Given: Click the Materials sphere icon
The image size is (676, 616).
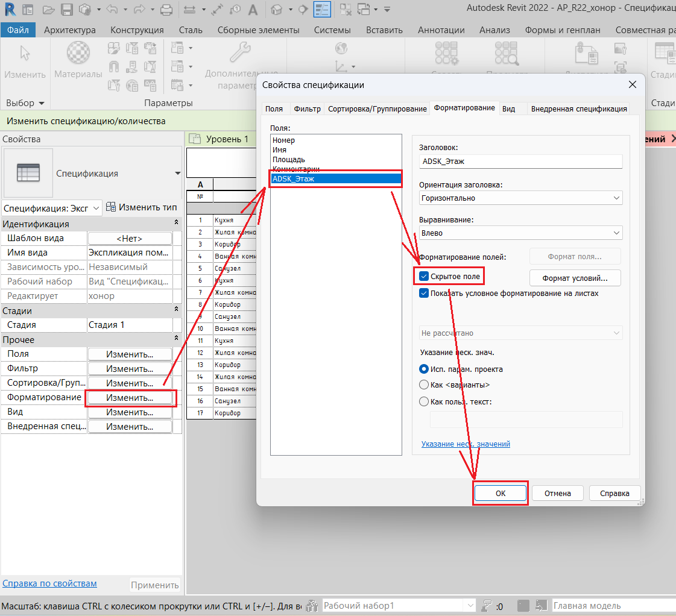Looking at the screenshot, I should 78,52.
